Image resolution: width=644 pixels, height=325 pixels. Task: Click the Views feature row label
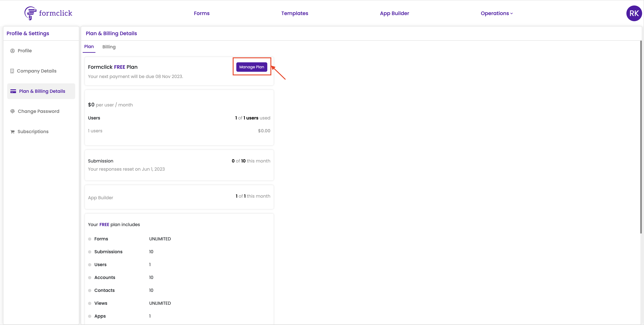pos(101,303)
